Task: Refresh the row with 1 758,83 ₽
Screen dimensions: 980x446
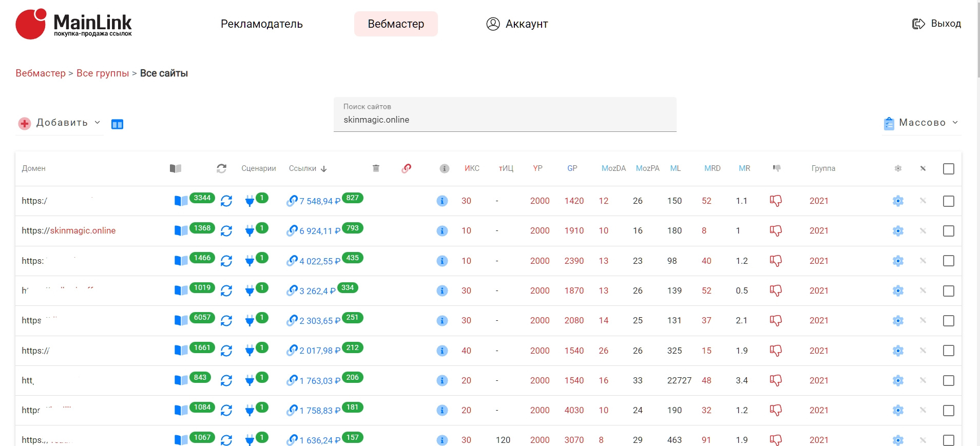Action: pos(226,411)
